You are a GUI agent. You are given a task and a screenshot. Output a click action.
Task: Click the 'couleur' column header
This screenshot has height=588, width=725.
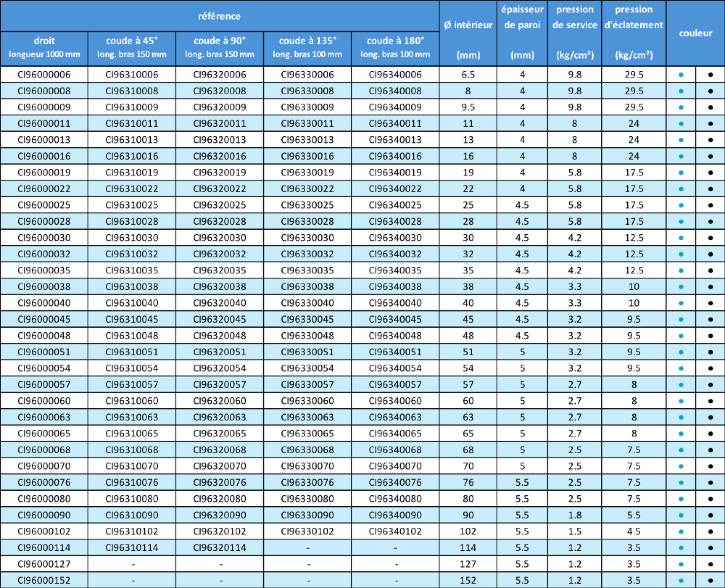point(696,33)
